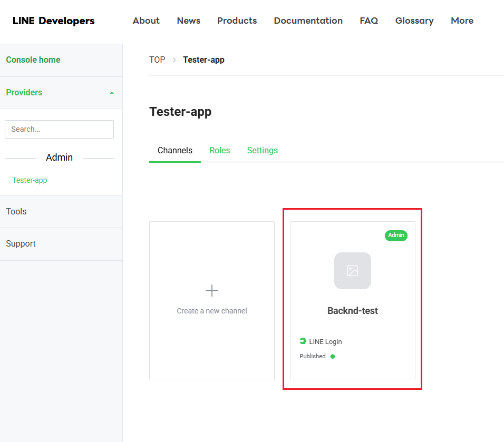Image resolution: width=504 pixels, height=442 pixels.
Task: Open the Backnd-test channel title
Action: tap(353, 311)
